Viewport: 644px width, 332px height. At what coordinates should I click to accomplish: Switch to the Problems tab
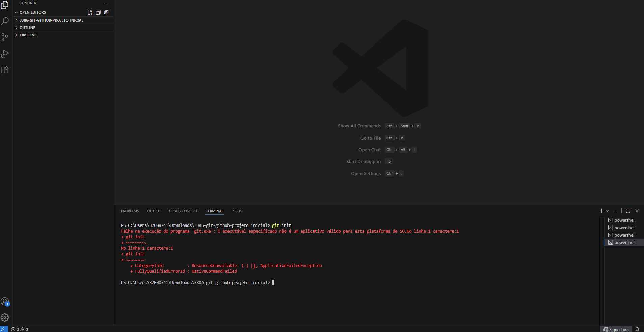pyautogui.click(x=130, y=211)
